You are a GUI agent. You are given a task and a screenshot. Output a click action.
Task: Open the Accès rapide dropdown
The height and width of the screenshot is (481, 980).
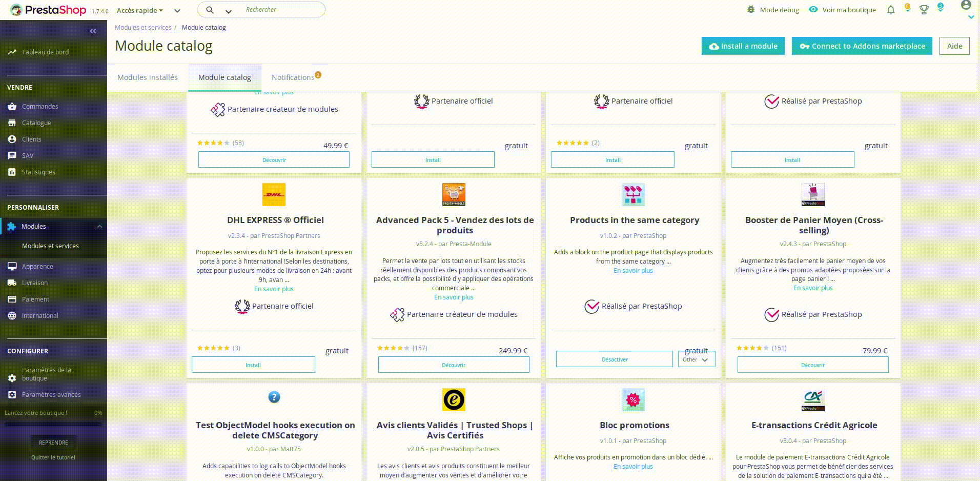pyautogui.click(x=139, y=10)
